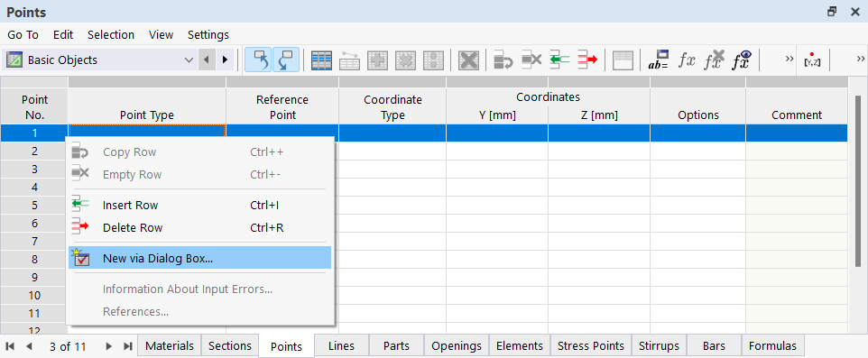
Task: Switch to the Formulas tab
Action: (772, 346)
